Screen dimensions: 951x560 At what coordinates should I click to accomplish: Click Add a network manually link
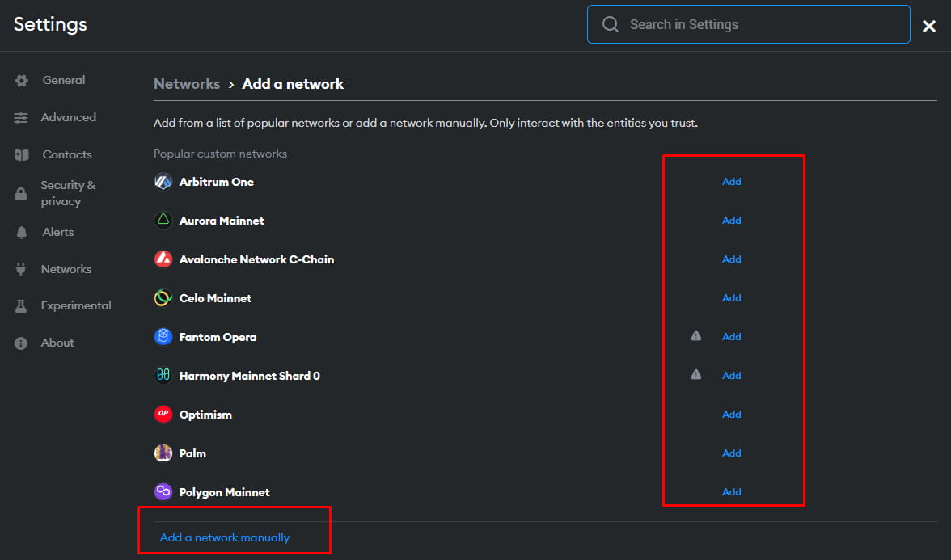(x=225, y=537)
